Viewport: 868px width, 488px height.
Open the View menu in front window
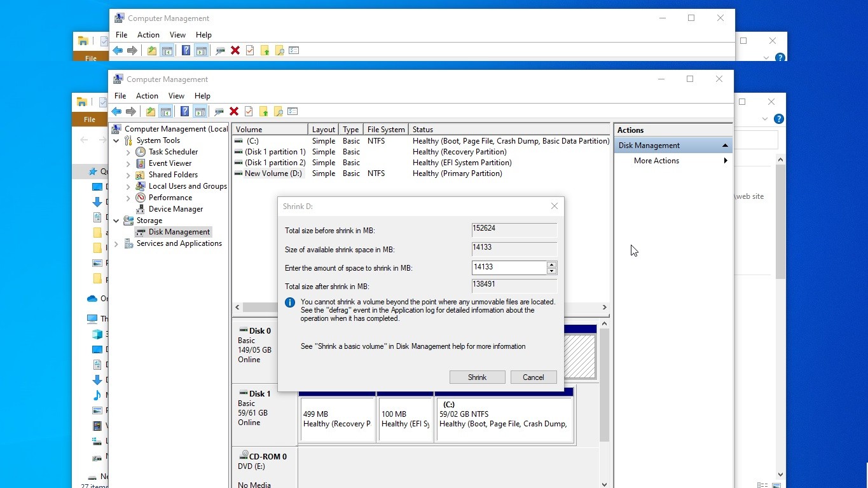coord(176,96)
